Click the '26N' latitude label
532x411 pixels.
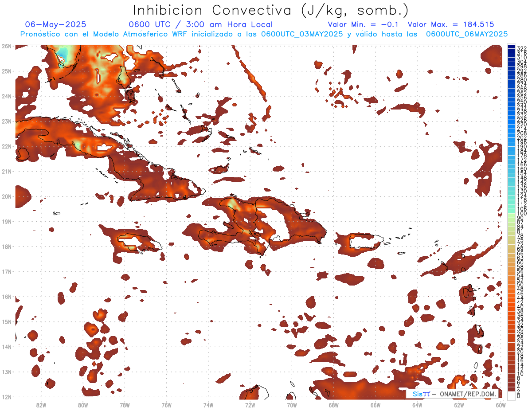tap(7, 46)
